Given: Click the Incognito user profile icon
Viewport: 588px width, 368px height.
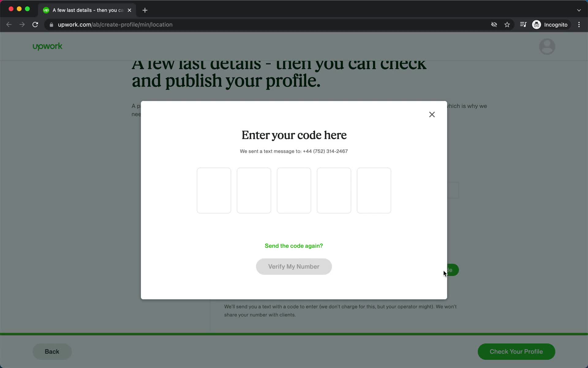Looking at the screenshot, I should (x=537, y=25).
